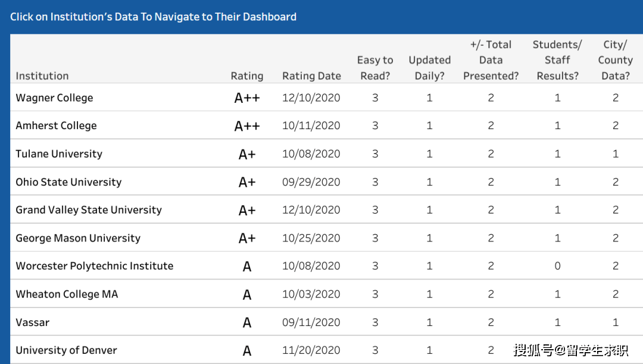Click Tulane University's A+ rating
Screen dimensions: 643x364
tap(247, 154)
